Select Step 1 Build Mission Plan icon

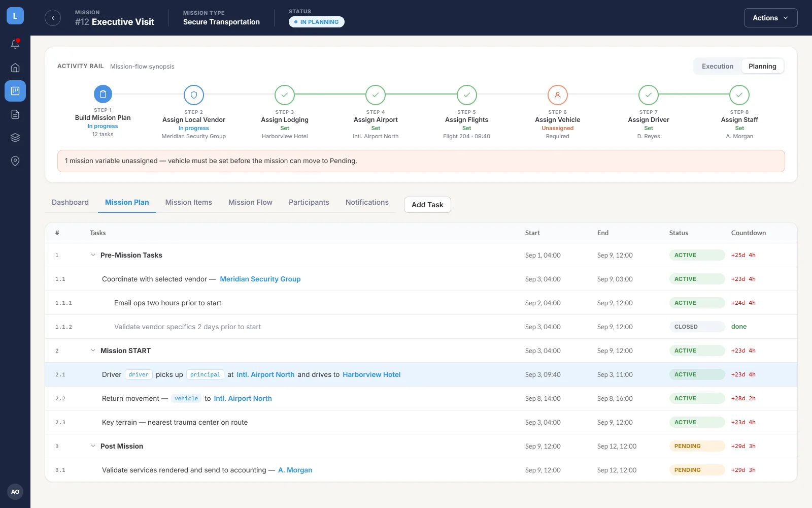pyautogui.click(x=103, y=94)
